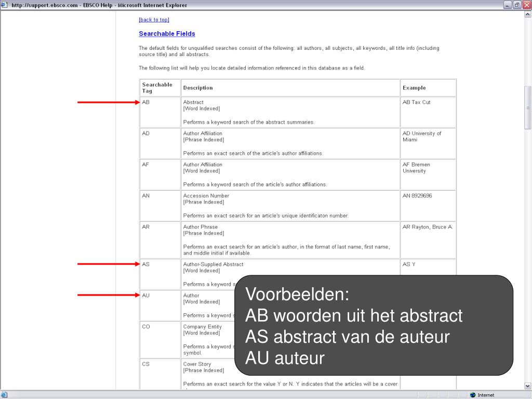The height and width of the screenshot is (399, 532).
Task: Click the 'Example' column header
Action: [428, 88]
